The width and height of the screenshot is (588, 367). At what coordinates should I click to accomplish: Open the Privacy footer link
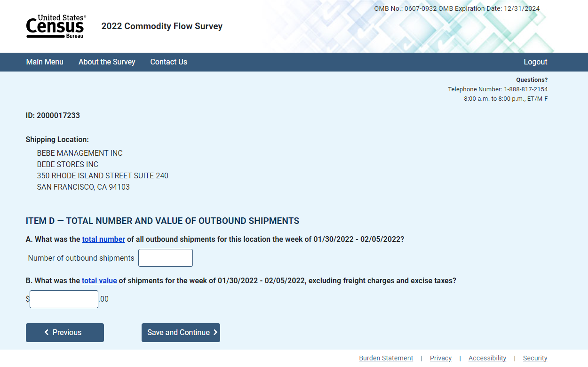(441, 358)
